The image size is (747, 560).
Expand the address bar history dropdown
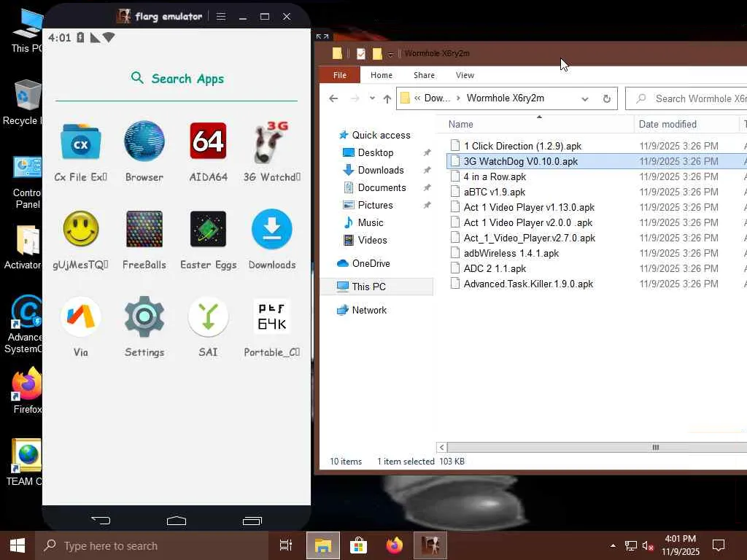(x=584, y=98)
